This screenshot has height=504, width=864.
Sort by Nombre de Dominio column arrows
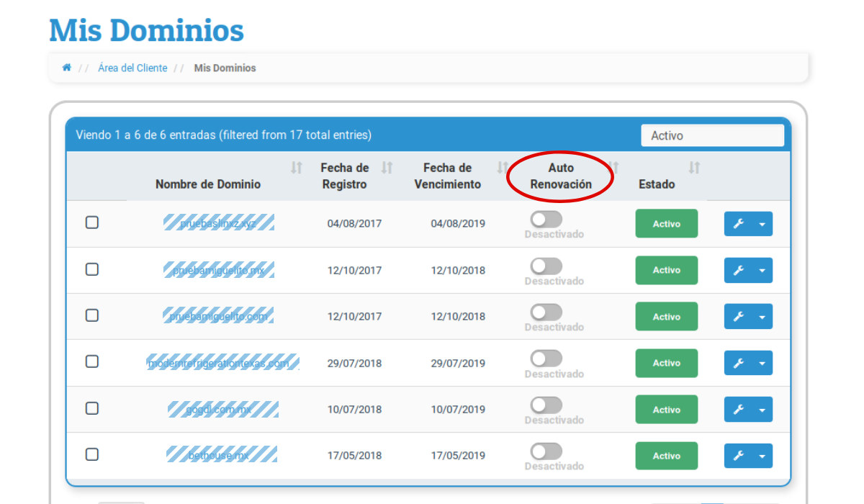coord(296,168)
